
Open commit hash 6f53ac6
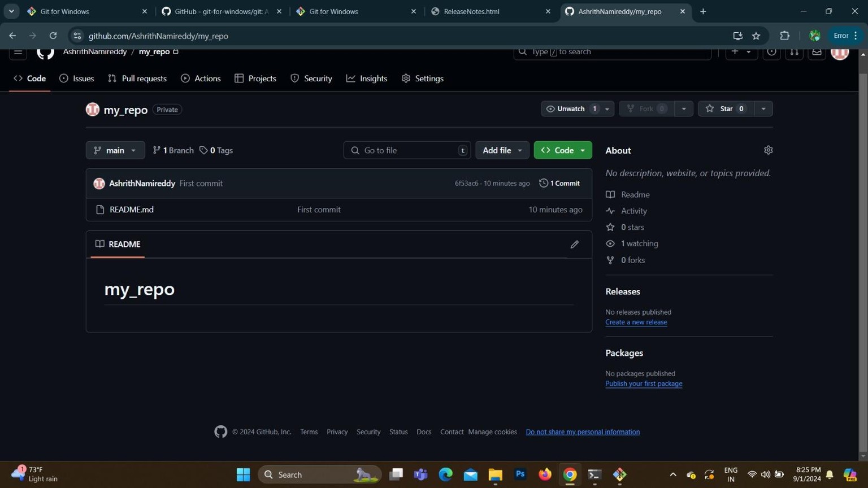[x=466, y=184]
